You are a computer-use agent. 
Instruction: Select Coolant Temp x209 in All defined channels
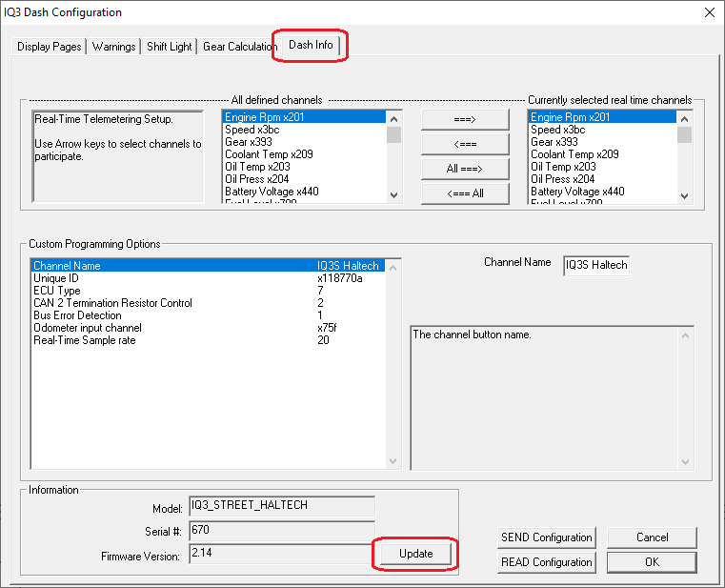coord(304,154)
